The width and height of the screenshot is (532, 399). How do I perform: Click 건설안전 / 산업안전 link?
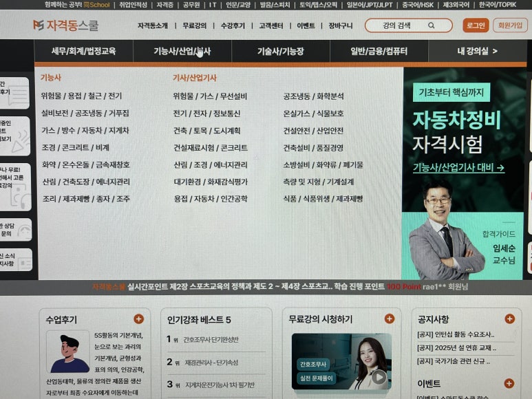point(314,131)
